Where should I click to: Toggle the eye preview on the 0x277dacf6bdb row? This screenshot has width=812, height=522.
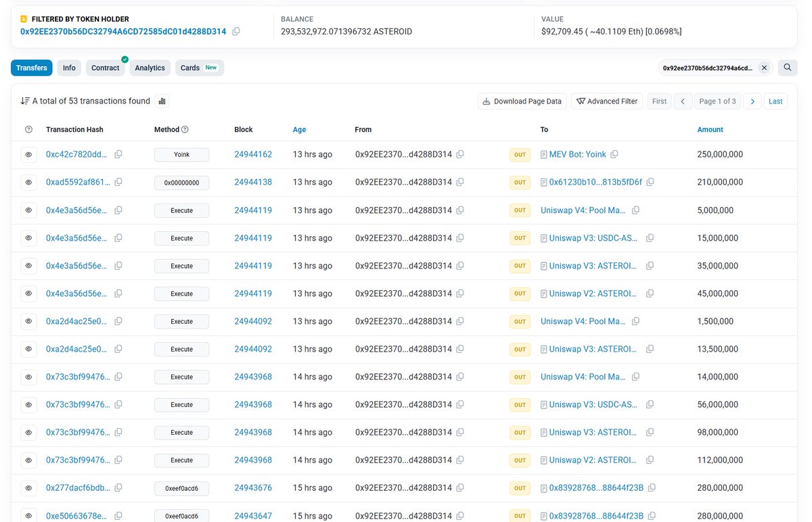(28, 488)
